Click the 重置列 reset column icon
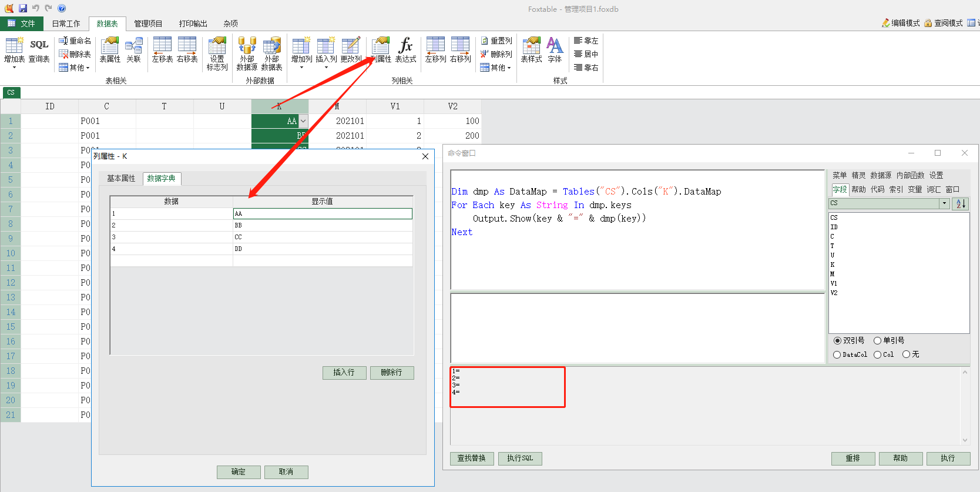The image size is (980, 492). pos(496,41)
